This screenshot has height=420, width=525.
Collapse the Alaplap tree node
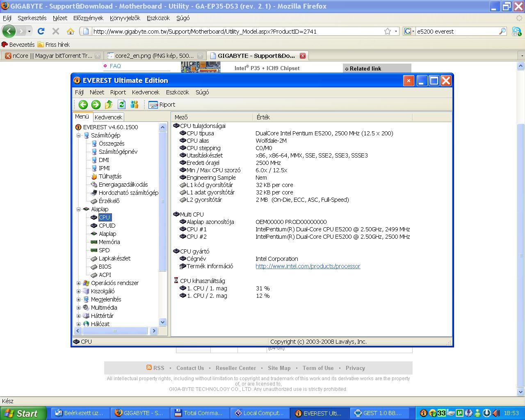79,209
